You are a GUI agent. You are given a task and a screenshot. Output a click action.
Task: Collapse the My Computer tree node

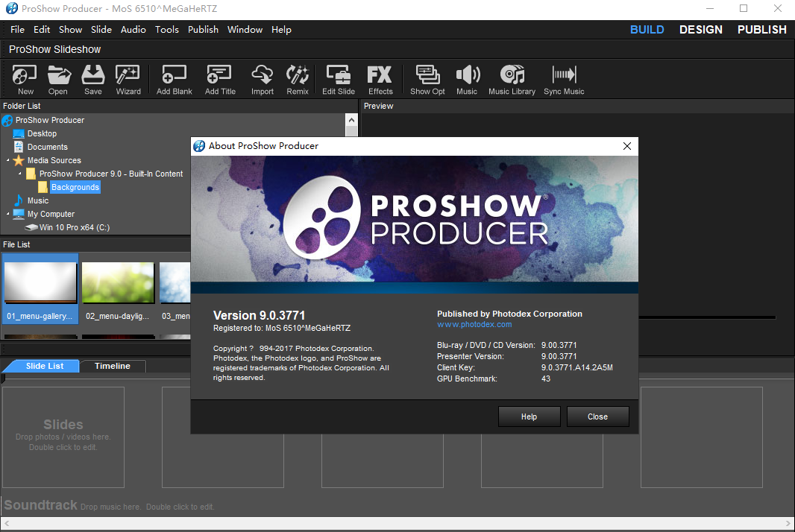[x=8, y=215]
